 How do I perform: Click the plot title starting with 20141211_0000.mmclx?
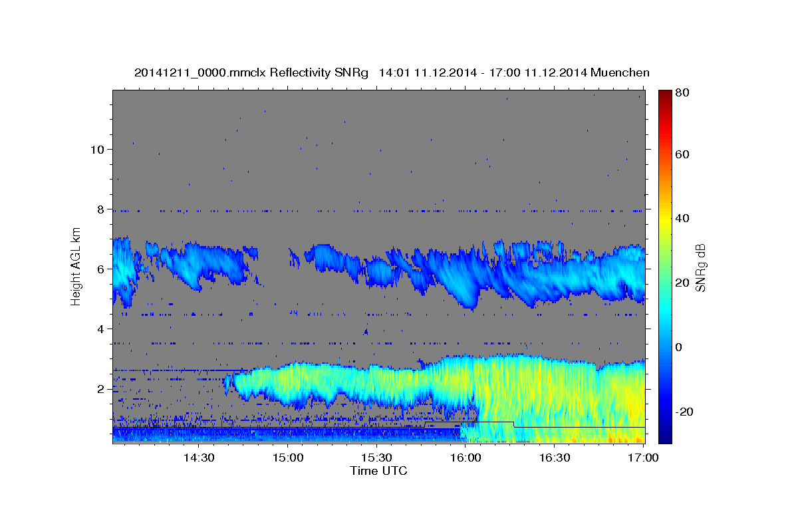click(x=392, y=72)
